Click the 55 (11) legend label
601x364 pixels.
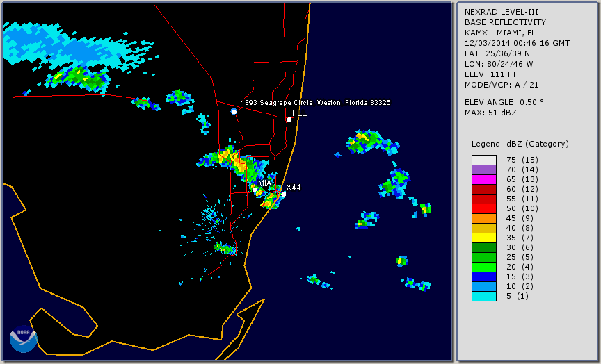pyautogui.click(x=522, y=199)
